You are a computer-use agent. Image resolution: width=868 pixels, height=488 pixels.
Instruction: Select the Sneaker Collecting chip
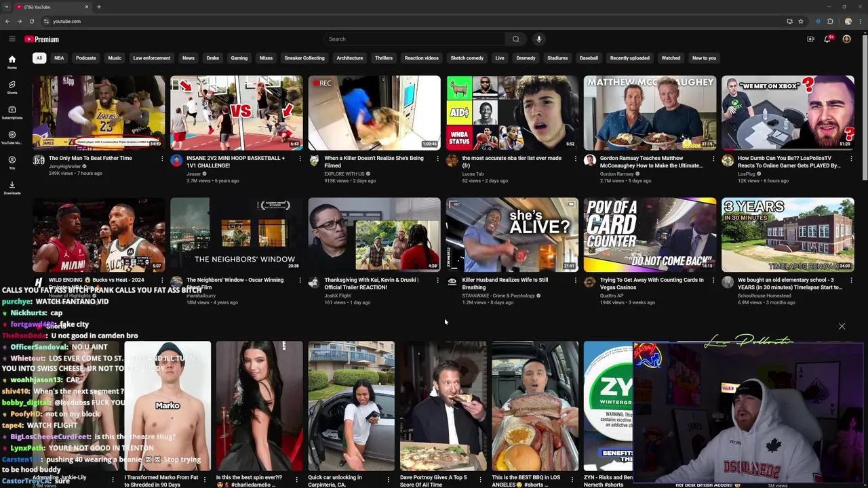coord(304,58)
